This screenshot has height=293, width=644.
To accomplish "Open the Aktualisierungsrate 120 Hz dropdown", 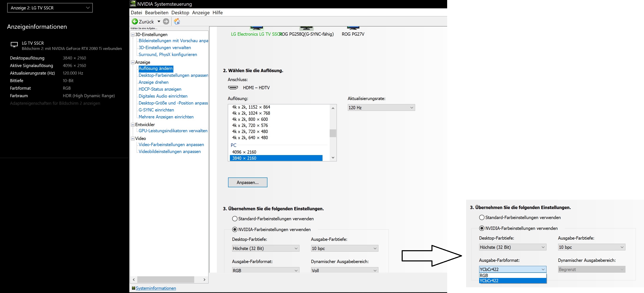I will click(x=381, y=108).
